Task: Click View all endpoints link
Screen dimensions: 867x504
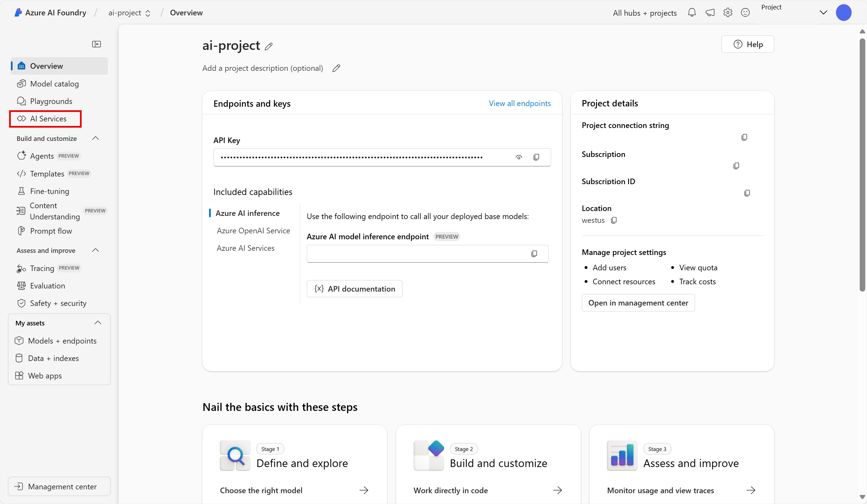Action: tap(520, 103)
